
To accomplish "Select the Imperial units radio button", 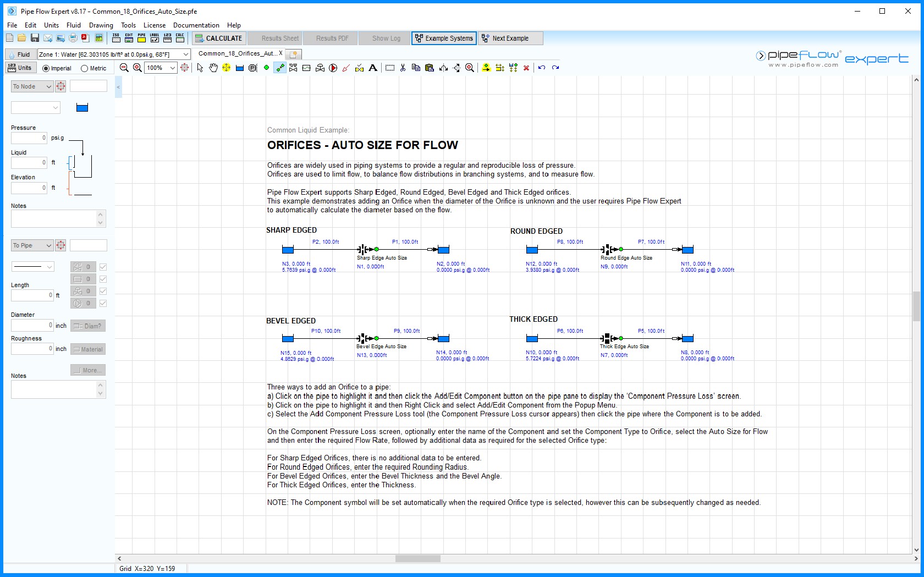I will click(x=46, y=68).
